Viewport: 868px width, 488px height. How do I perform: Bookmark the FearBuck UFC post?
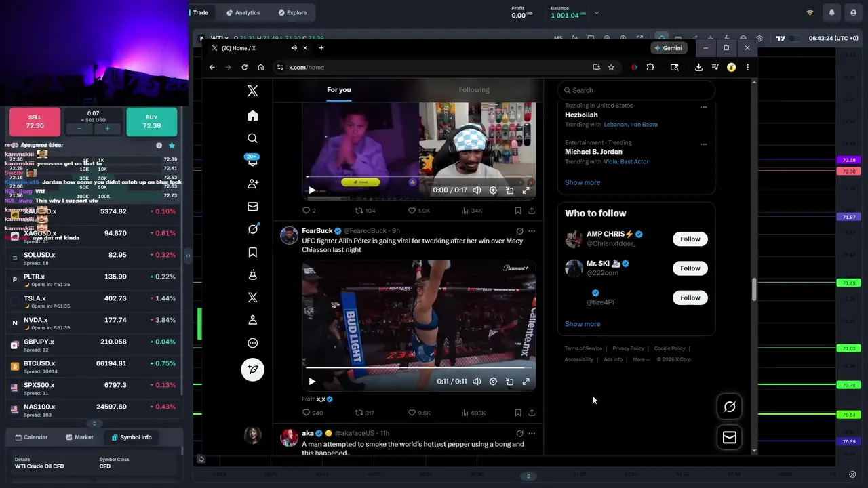point(518,413)
